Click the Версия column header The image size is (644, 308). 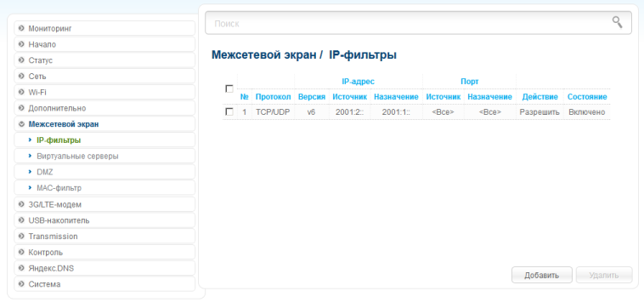[312, 97]
